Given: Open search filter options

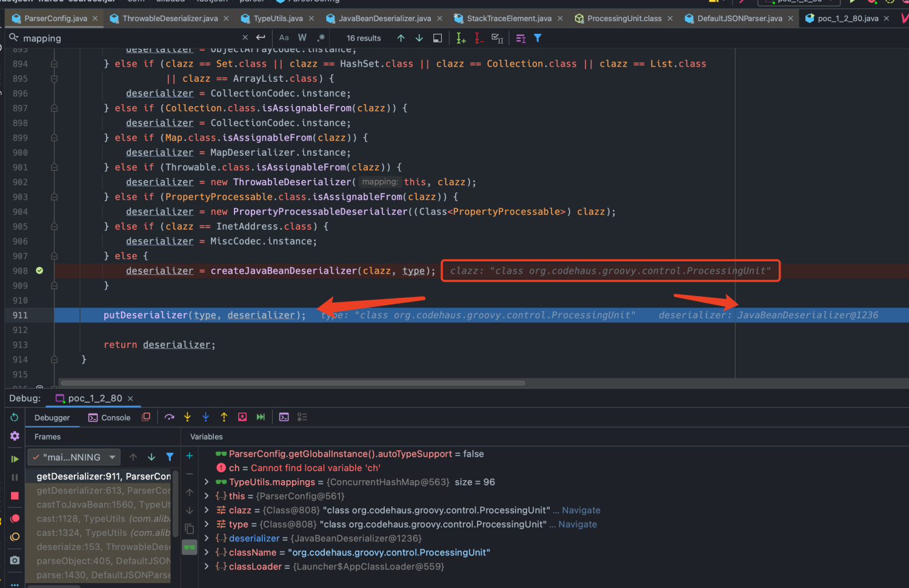Looking at the screenshot, I should (x=538, y=38).
